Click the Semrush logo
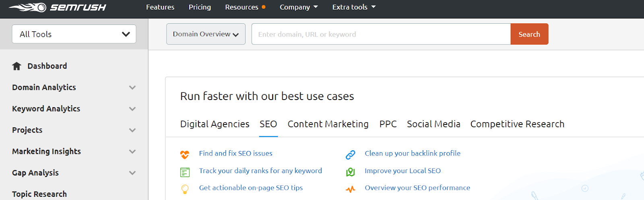Image resolution: width=644 pixels, height=200 pixels. (58, 7)
